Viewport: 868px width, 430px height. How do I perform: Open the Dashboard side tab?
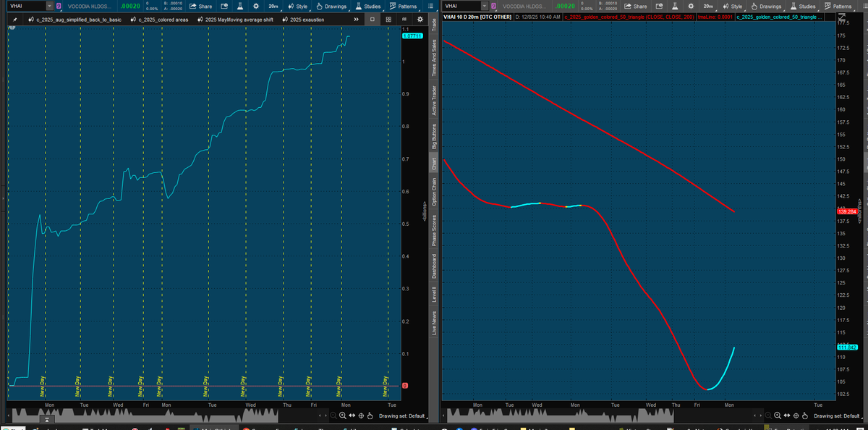(434, 266)
